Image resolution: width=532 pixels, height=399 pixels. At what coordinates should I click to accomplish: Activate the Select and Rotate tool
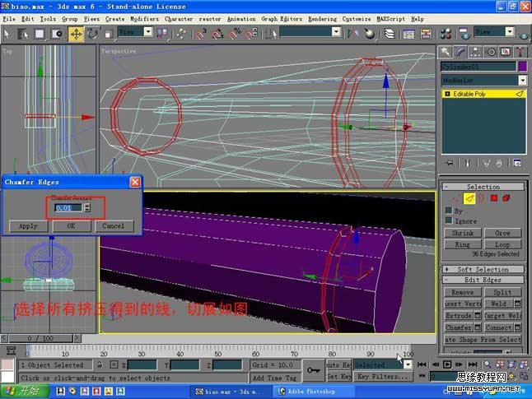pos(92,34)
